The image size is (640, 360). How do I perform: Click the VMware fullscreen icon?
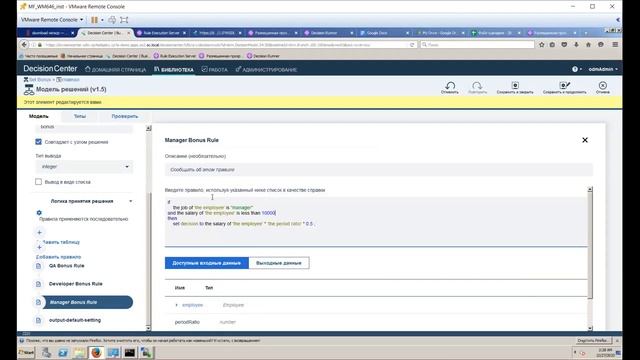(124, 20)
